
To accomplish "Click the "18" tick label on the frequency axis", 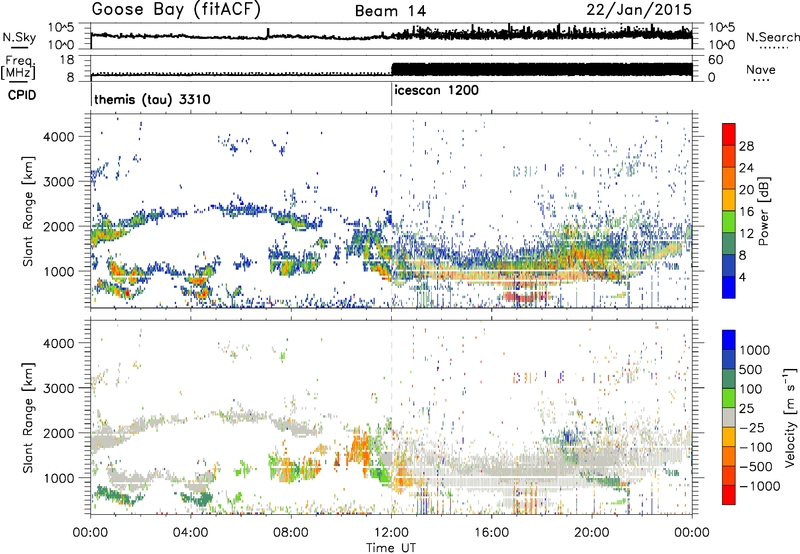I will (67, 60).
